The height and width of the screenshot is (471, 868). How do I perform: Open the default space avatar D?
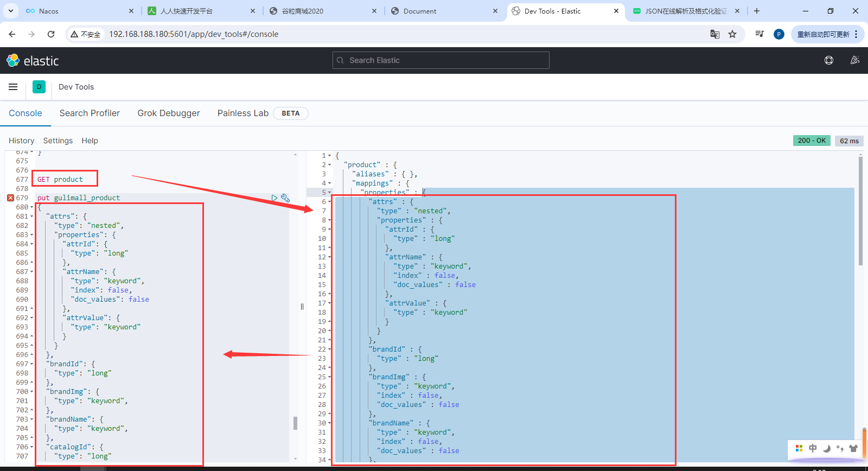tap(39, 87)
